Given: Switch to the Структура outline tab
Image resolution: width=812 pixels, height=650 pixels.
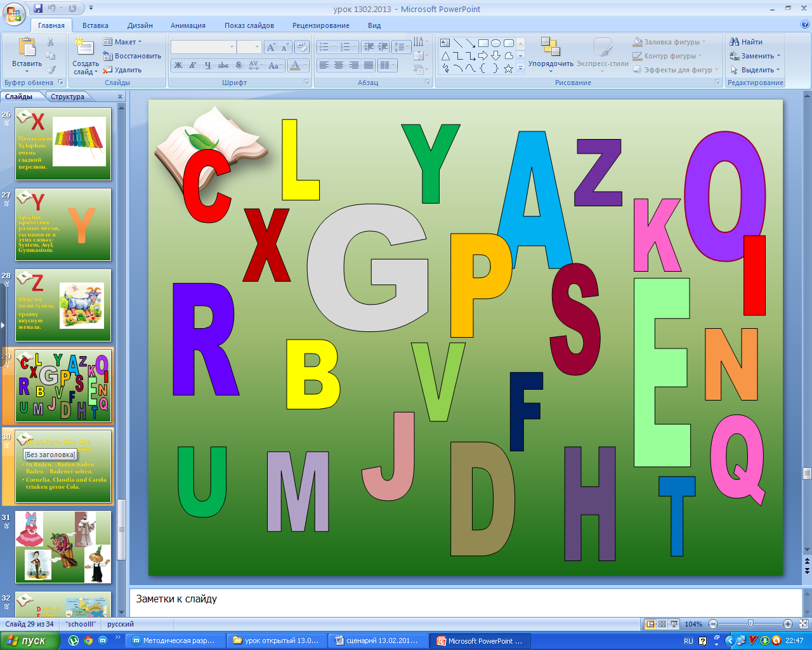Looking at the screenshot, I should tap(67, 96).
